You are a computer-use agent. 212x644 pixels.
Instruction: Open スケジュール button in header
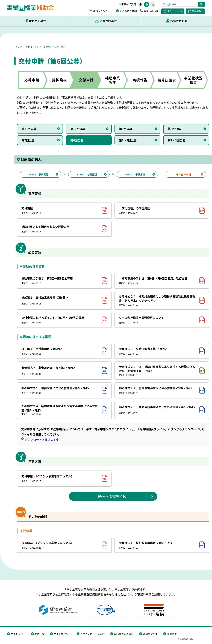[173, 11]
